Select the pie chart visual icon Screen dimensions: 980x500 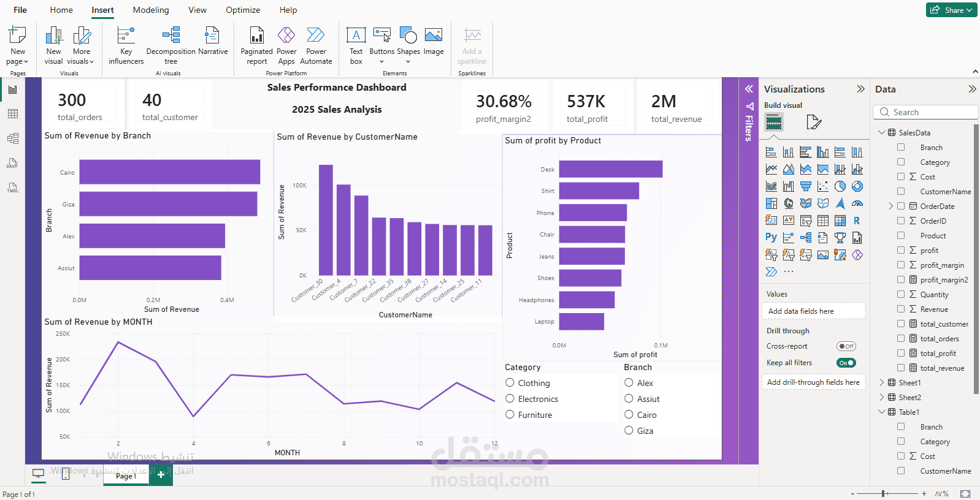[x=840, y=186]
